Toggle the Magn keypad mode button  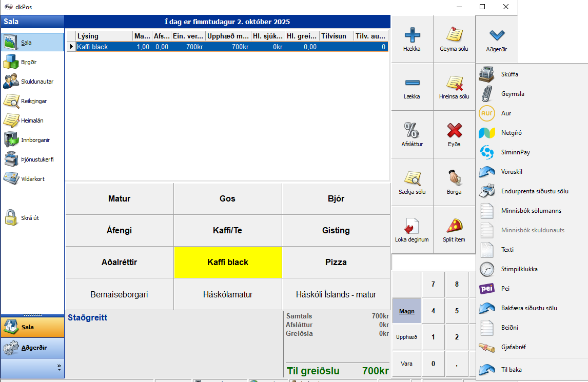click(406, 311)
